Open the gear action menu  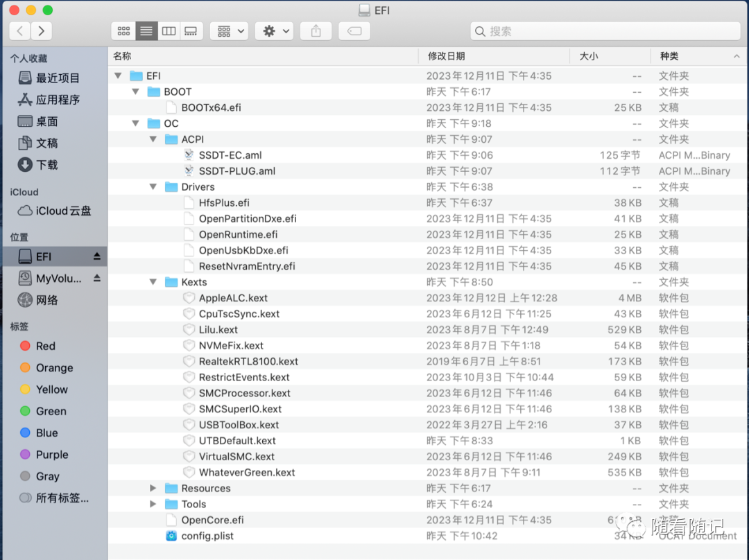(x=274, y=31)
